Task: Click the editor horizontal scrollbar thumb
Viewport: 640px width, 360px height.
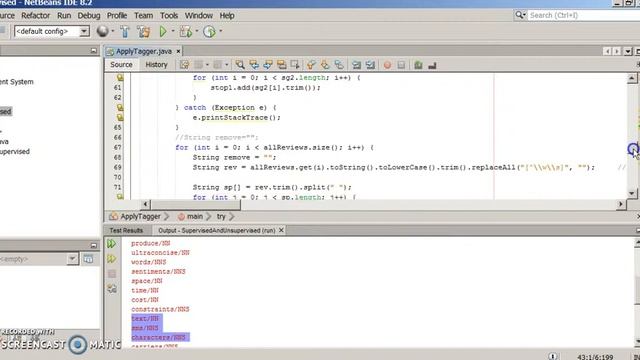Action: click(196, 204)
